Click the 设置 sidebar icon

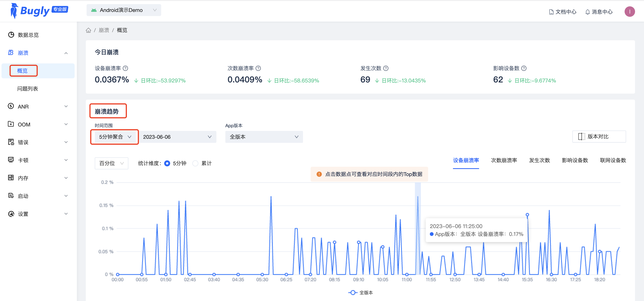[11, 214]
